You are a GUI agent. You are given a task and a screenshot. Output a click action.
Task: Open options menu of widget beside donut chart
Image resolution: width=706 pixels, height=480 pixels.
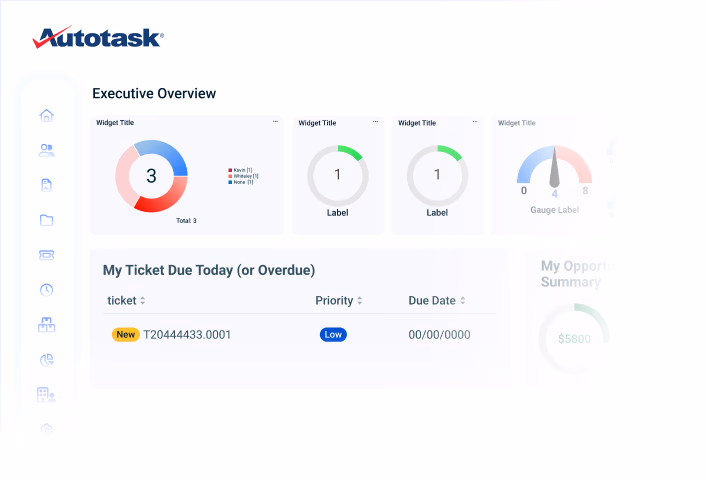tap(375, 122)
